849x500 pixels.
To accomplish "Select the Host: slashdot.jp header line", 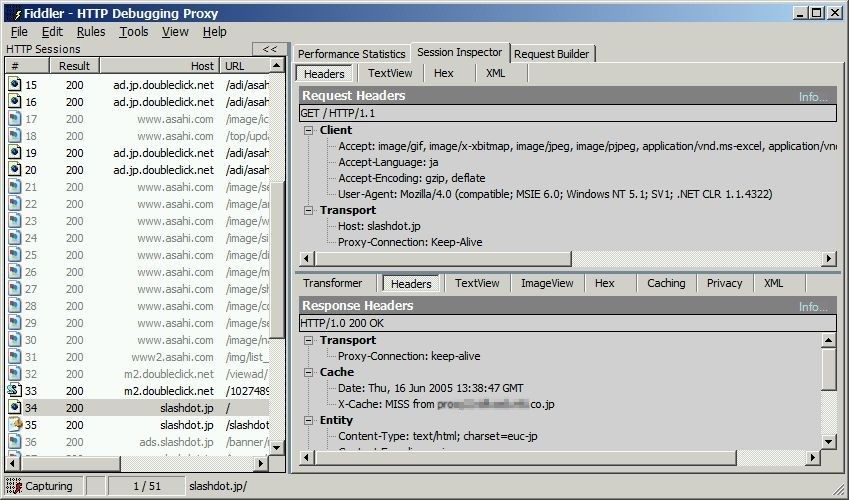I will 379,226.
